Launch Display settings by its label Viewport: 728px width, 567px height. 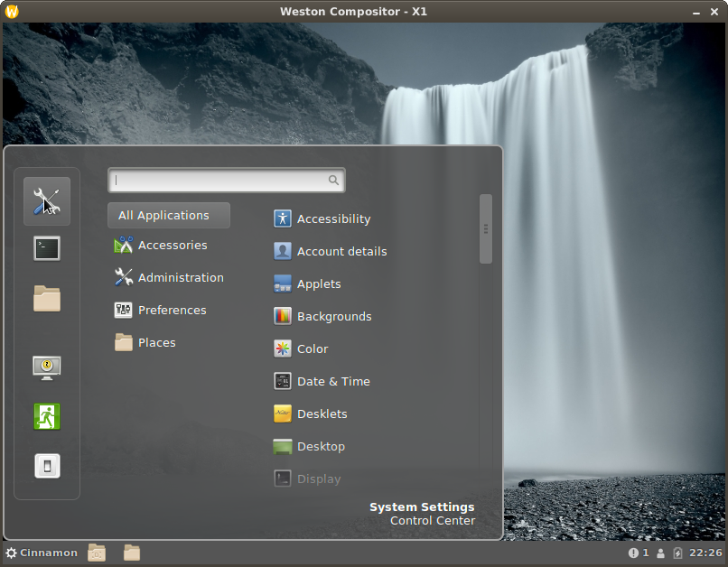(x=319, y=479)
